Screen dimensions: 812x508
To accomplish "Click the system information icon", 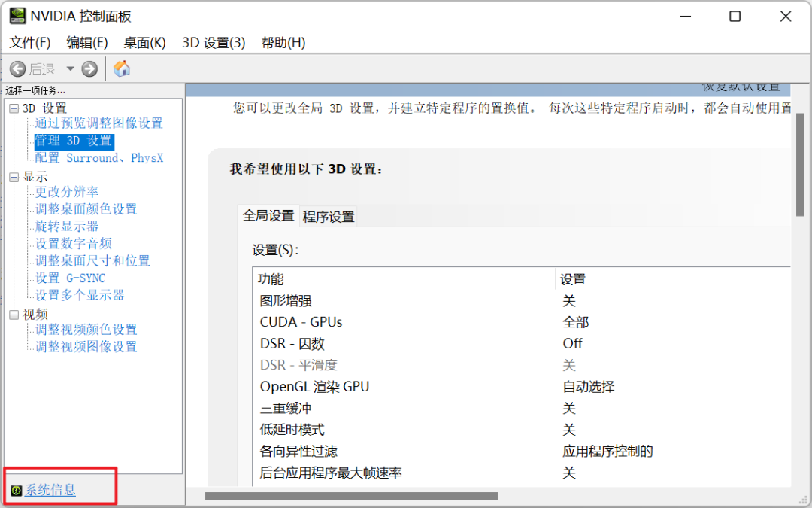I will [x=16, y=491].
